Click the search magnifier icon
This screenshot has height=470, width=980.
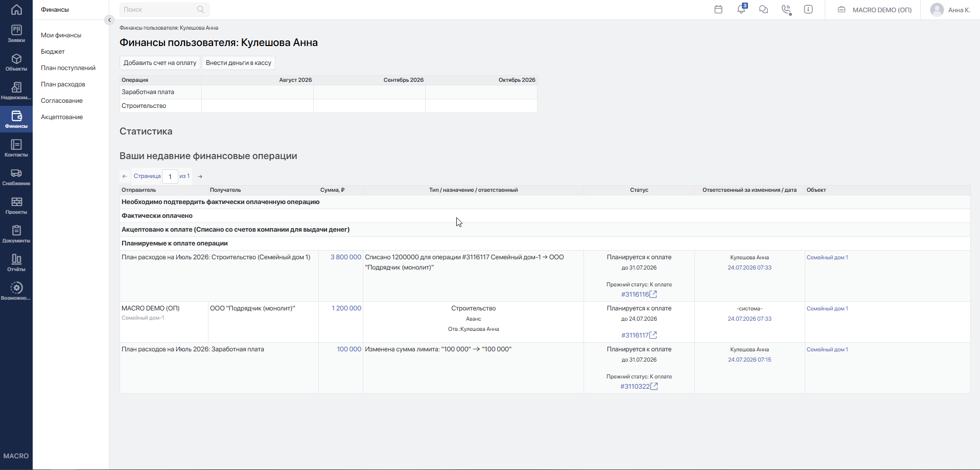point(200,9)
